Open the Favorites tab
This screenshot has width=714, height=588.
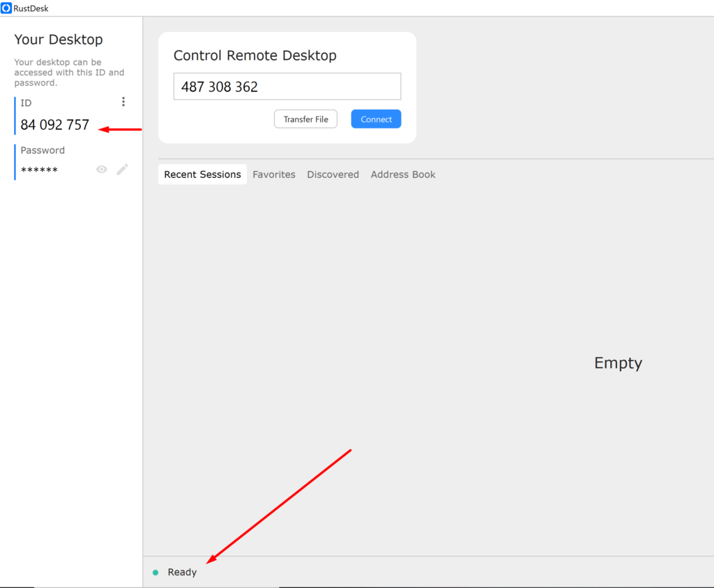(x=274, y=174)
